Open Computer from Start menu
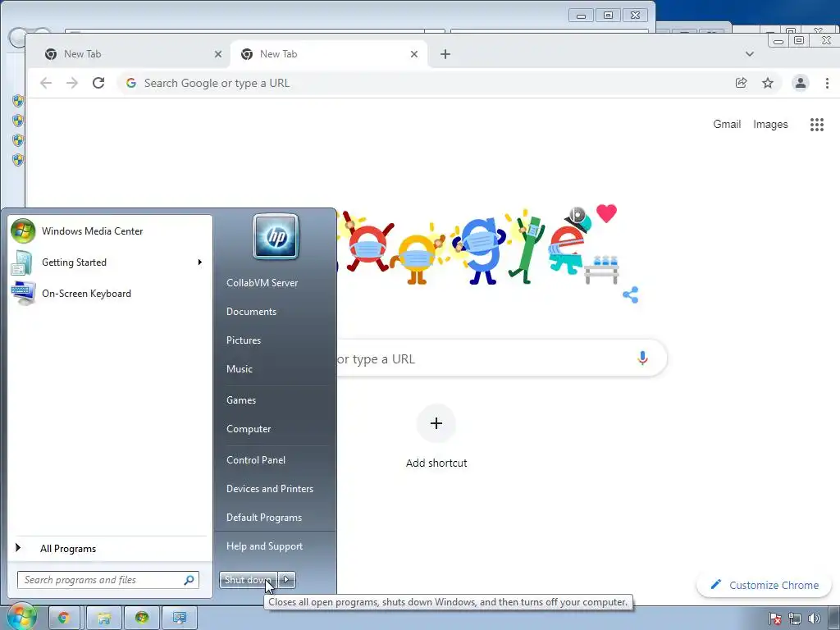Image resolution: width=840 pixels, height=630 pixels. 249,429
